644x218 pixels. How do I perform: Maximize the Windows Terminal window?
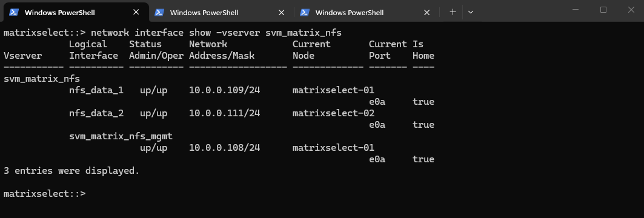(603, 10)
